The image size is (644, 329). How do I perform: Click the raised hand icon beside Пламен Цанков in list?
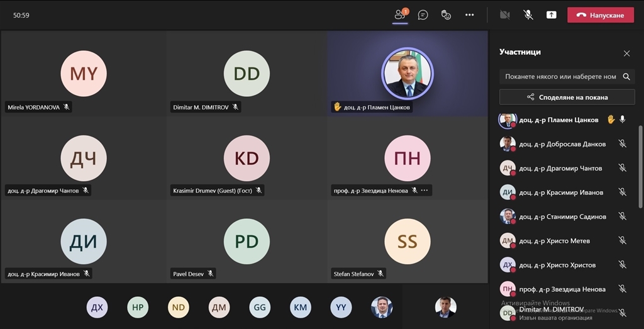[x=611, y=120]
